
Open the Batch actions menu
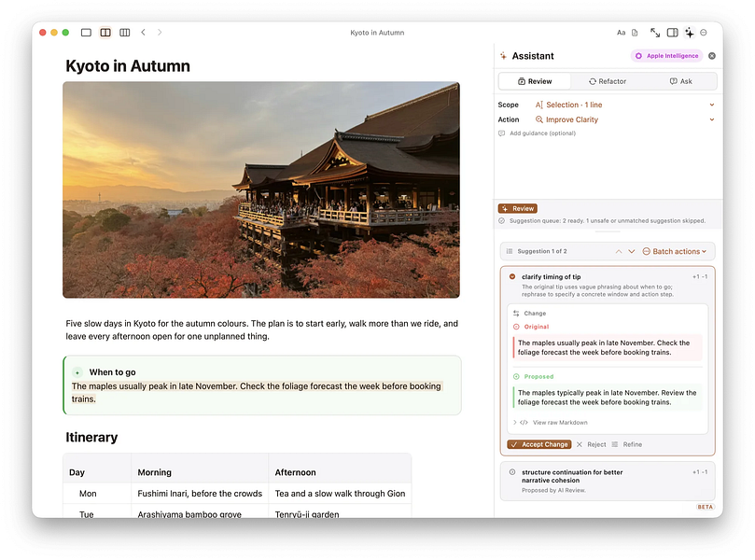point(675,251)
